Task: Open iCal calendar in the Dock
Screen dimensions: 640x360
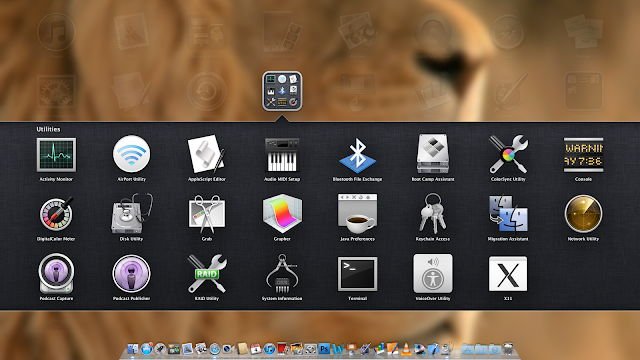Action: click(x=256, y=349)
